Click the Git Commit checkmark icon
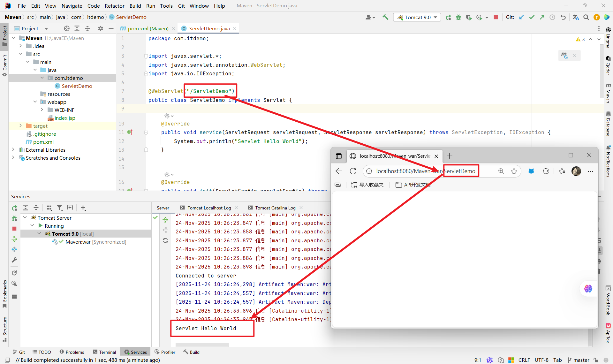613x364 pixels. pos(532,17)
